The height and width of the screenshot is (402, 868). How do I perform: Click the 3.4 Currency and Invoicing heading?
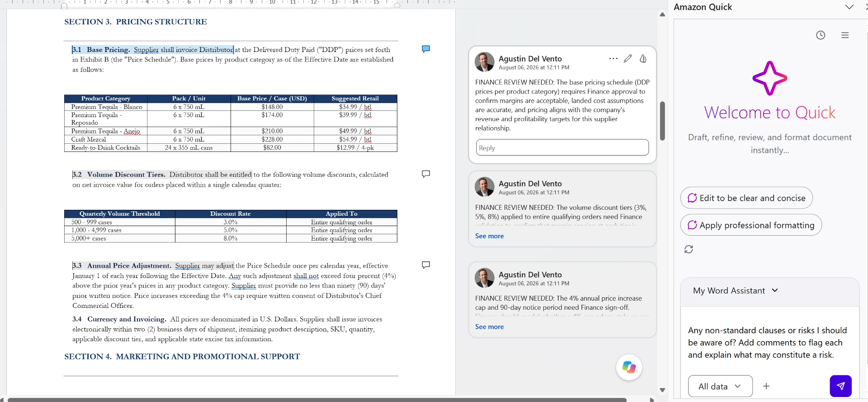point(119,319)
